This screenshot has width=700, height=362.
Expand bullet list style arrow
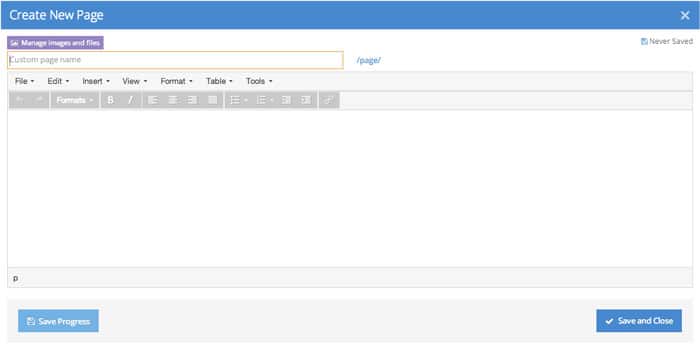point(246,100)
